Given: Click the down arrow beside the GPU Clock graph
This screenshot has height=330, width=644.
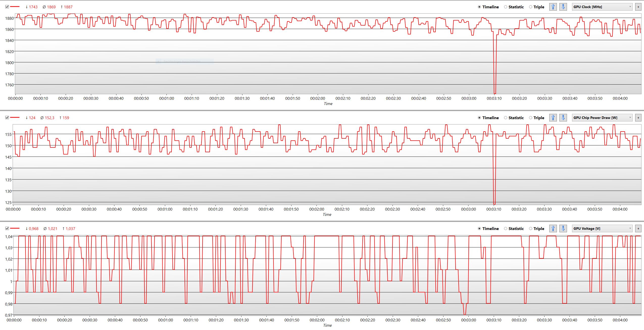Looking at the screenshot, I should (563, 7).
